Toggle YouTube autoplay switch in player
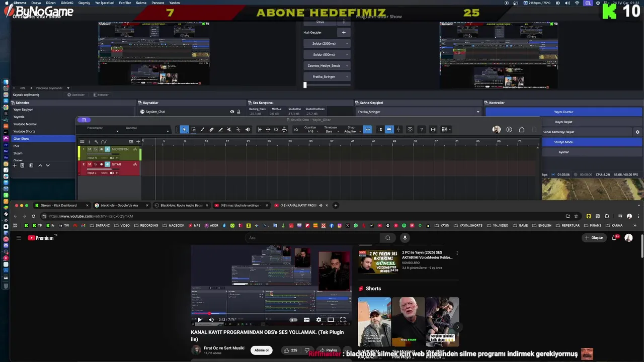 pyautogui.click(x=293, y=320)
